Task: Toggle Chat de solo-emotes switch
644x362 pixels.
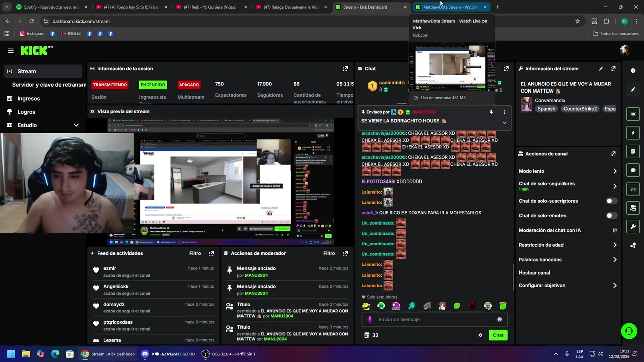Action: point(611,216)
